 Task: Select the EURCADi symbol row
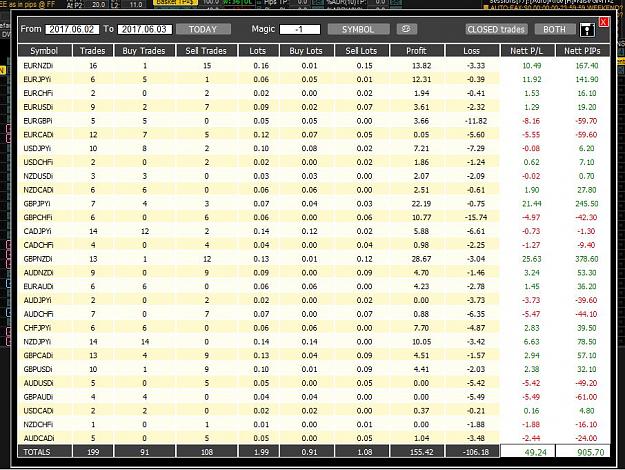click(x=314, y=135)
